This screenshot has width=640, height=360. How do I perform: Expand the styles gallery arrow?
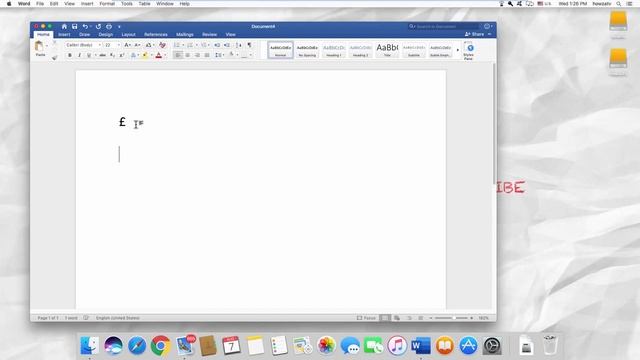(458, 50)
